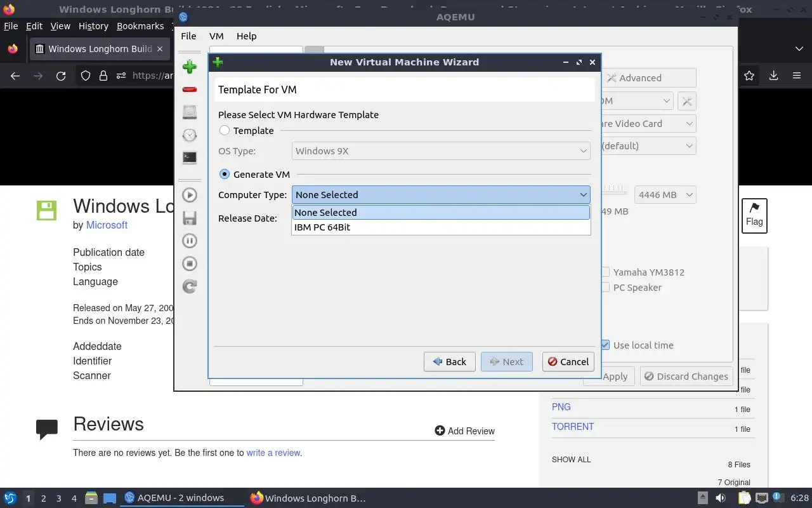Click the tools icon beside the AQEMU dropdown
Screen dimensions: 812x508
pyautogui.click(x=686, y=101)
